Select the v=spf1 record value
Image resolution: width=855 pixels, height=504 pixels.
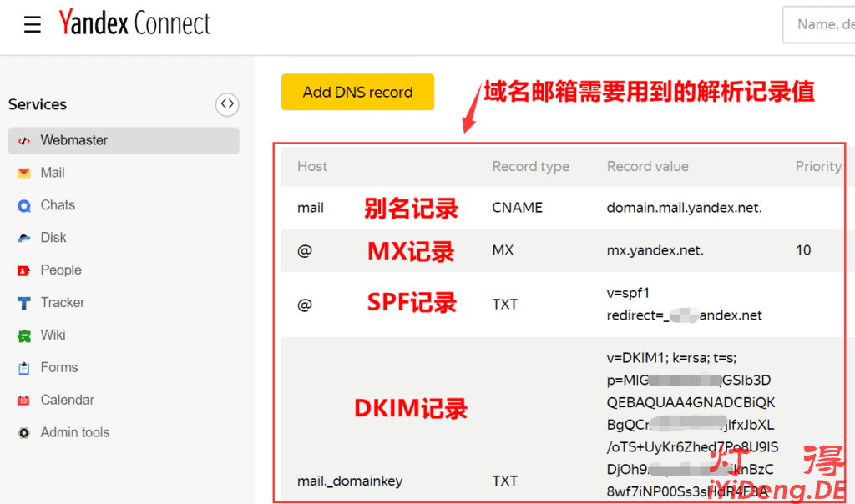(x=685, y=305)
